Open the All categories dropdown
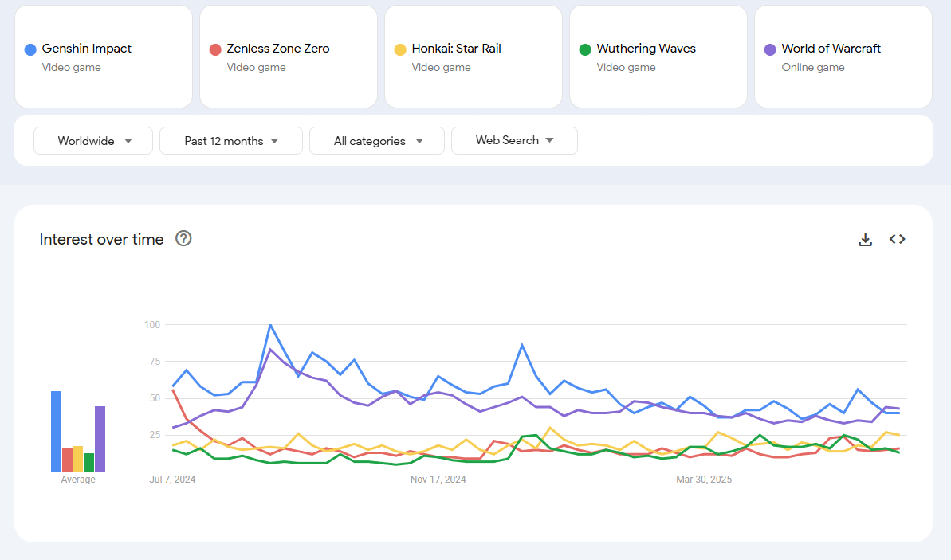 click(377, 141)
